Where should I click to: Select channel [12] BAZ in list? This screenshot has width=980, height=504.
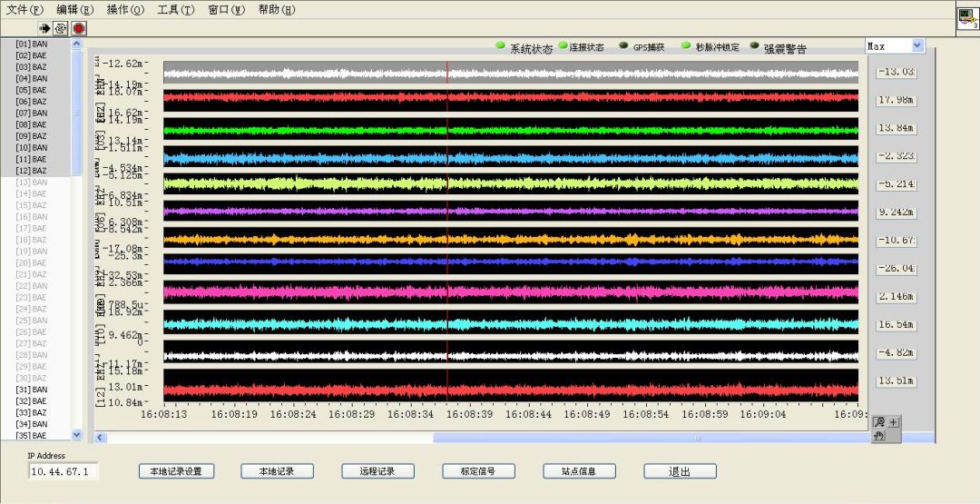[35, 171]
